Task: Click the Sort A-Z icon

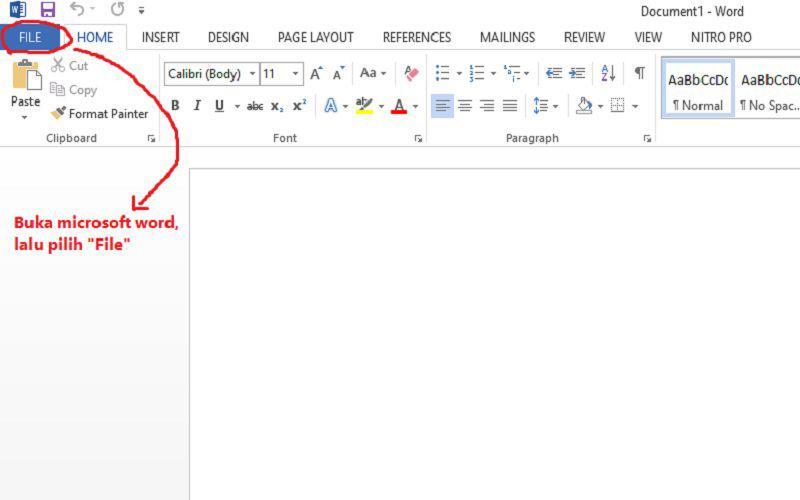Action: 608,73
